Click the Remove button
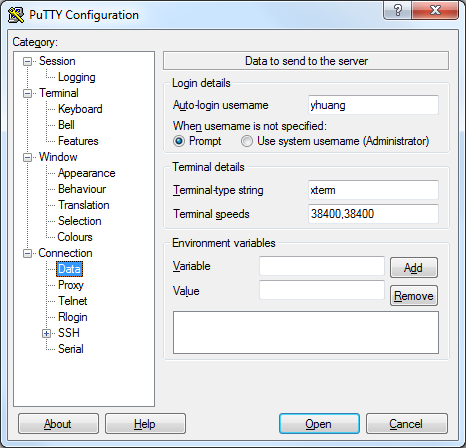 pos(414,296)
